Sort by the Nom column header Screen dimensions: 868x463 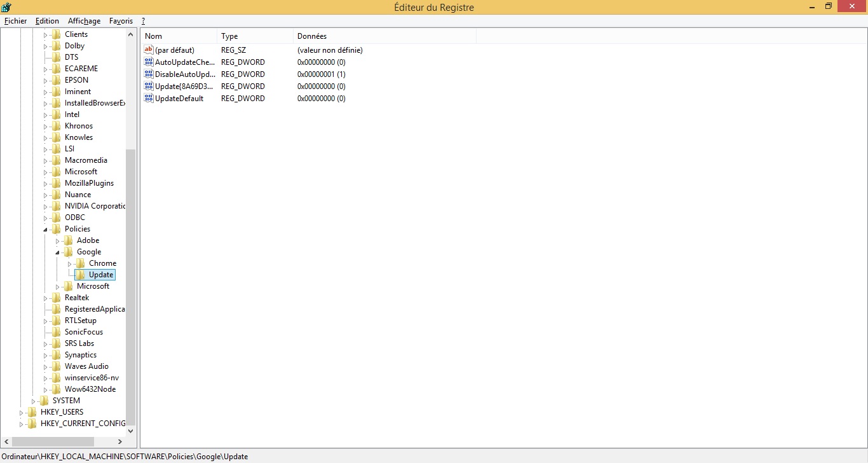pos(179,36)
